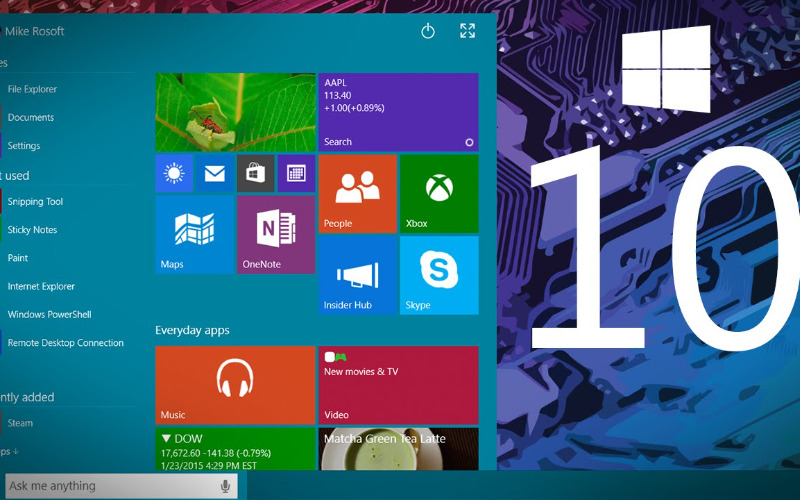Launch Snipping Tool

(x=35, y=202)
